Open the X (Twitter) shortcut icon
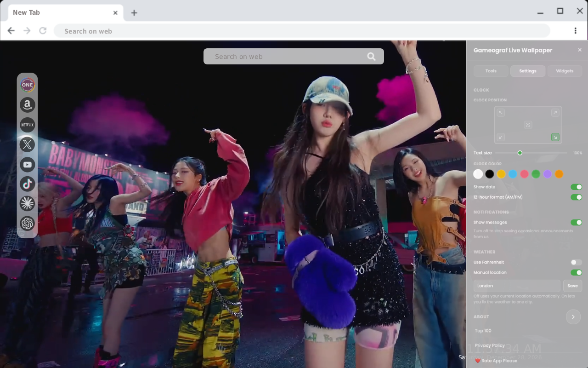This screenshot has height=368, width=588. click(28, 144)
